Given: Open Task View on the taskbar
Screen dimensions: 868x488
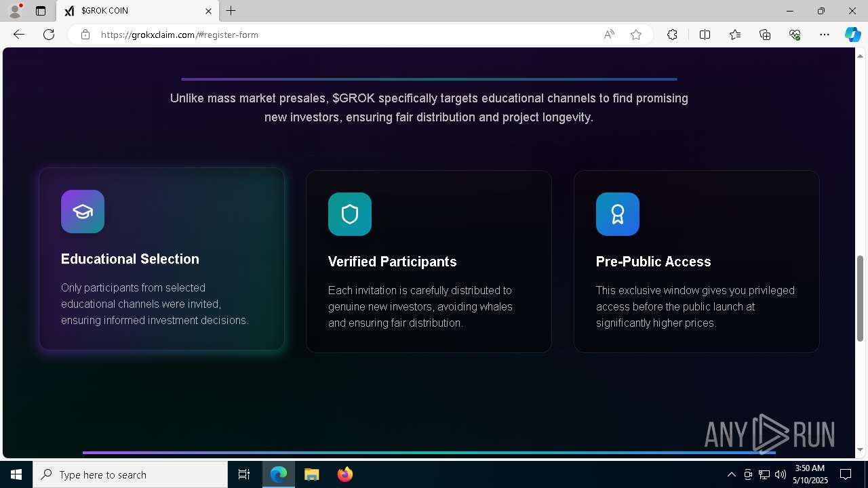Looking at the screenshot, I should coord(244,474).
